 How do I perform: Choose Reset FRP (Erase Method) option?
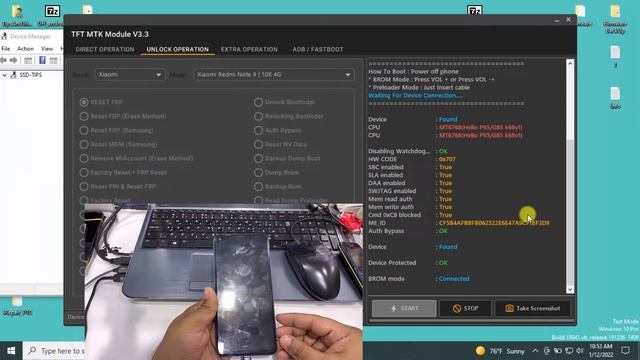tap(84, 116)
